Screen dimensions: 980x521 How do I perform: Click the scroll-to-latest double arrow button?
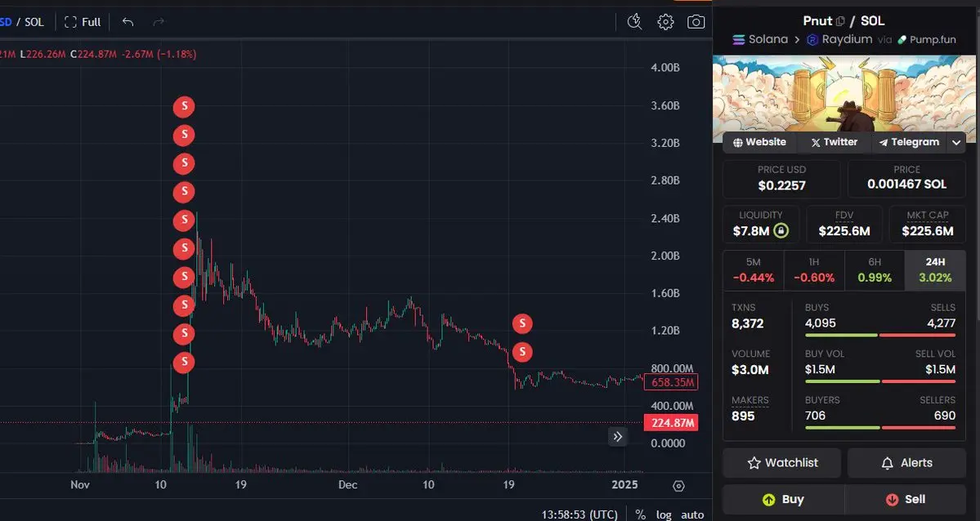tap(617, 437)
